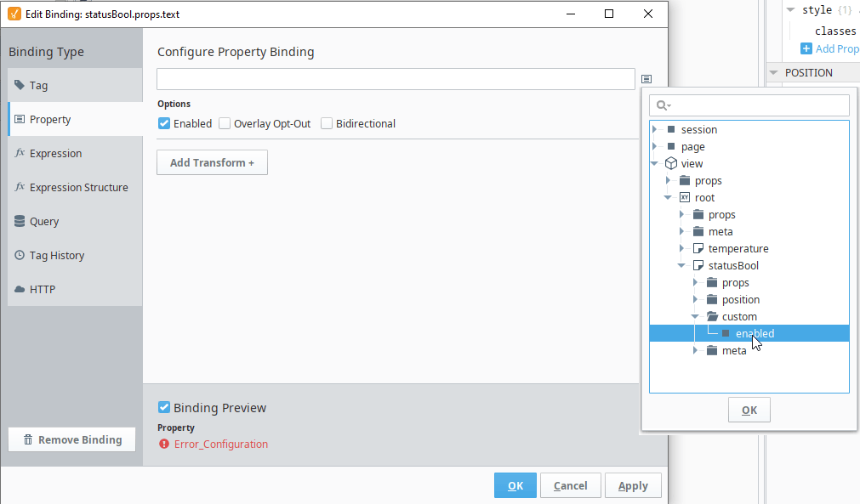Toggle the Enabled option checkbox

click(164, 123)
